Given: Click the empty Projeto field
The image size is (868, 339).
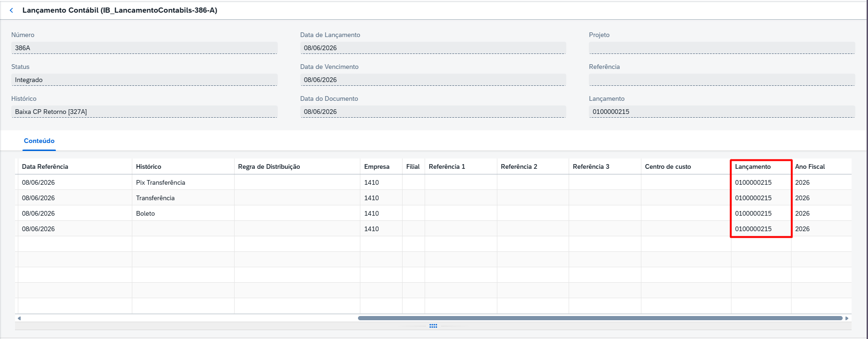Looking at the screenshot, I should coord(722,48).
